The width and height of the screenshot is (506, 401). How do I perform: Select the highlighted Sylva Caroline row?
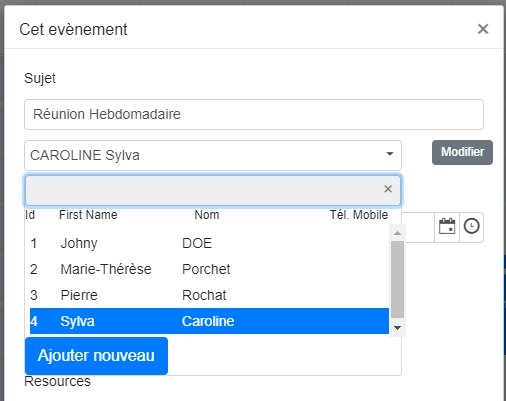coord(209,321)
